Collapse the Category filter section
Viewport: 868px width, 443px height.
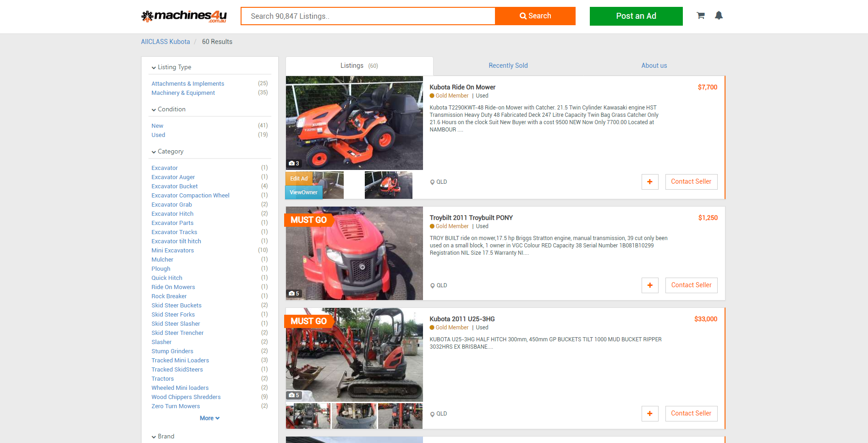[168, 151]
